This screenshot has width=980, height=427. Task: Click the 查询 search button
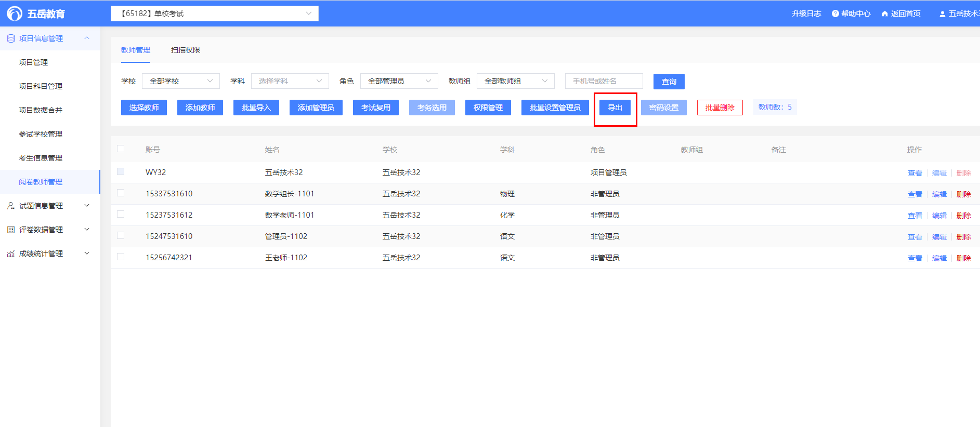[x=669, y=82]
